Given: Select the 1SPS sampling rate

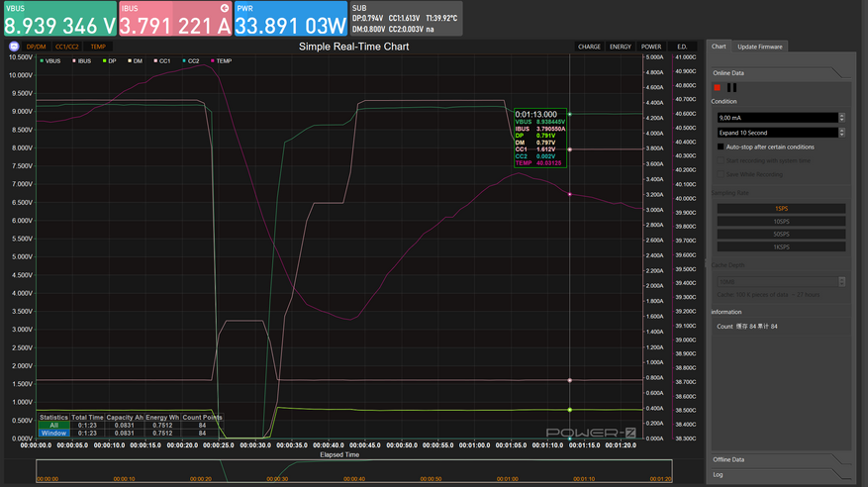Looking at the screenshot, I should click(x=781, y=208).
